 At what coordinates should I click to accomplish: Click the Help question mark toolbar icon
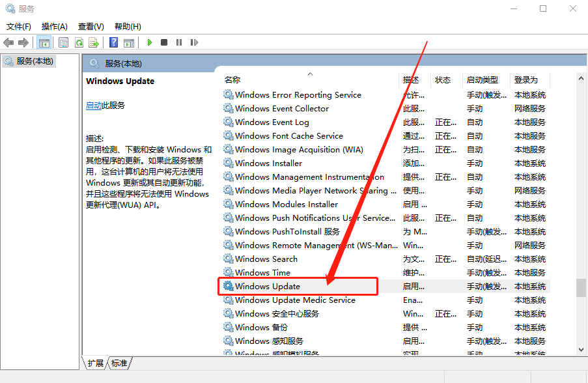click(112, 42)
